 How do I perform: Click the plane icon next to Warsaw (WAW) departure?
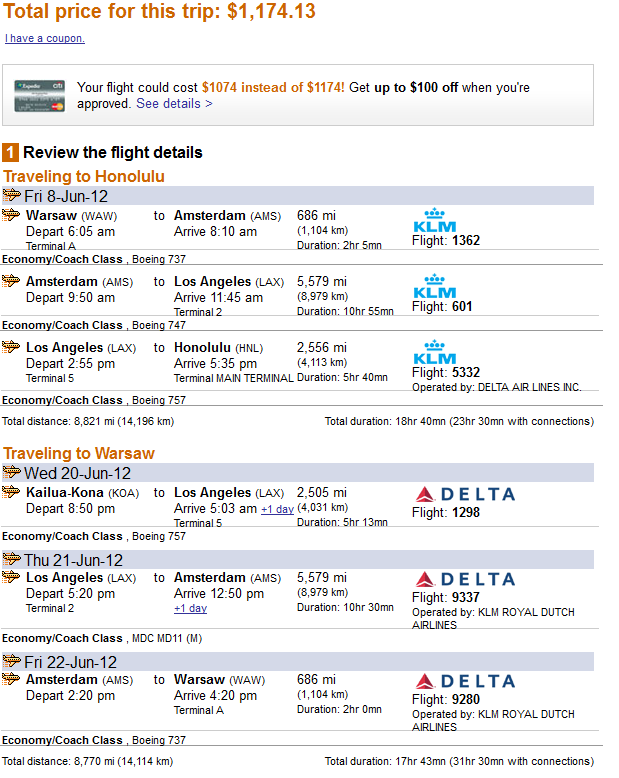[11, 215]
